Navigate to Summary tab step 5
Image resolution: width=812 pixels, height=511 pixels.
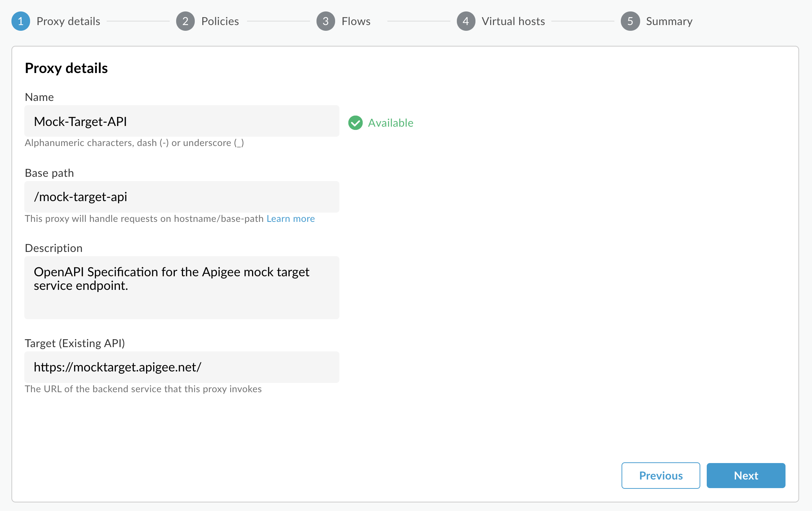656,21
